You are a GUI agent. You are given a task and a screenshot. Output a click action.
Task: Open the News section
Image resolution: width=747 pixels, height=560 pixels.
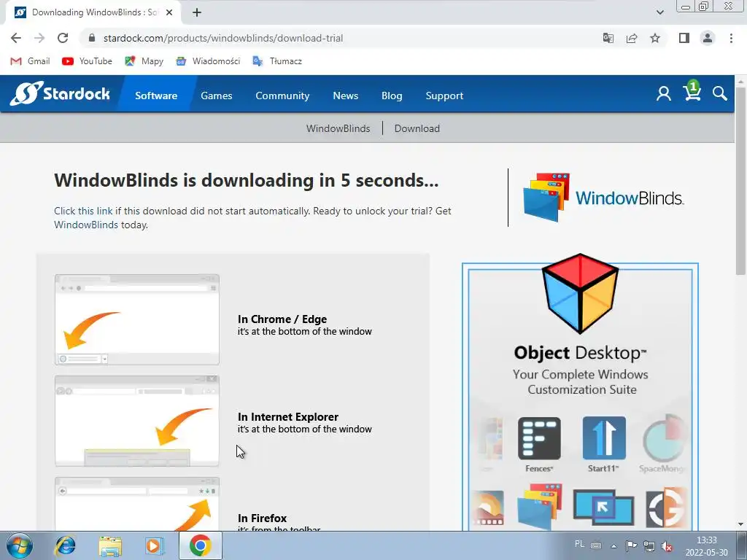click(345, 96)
